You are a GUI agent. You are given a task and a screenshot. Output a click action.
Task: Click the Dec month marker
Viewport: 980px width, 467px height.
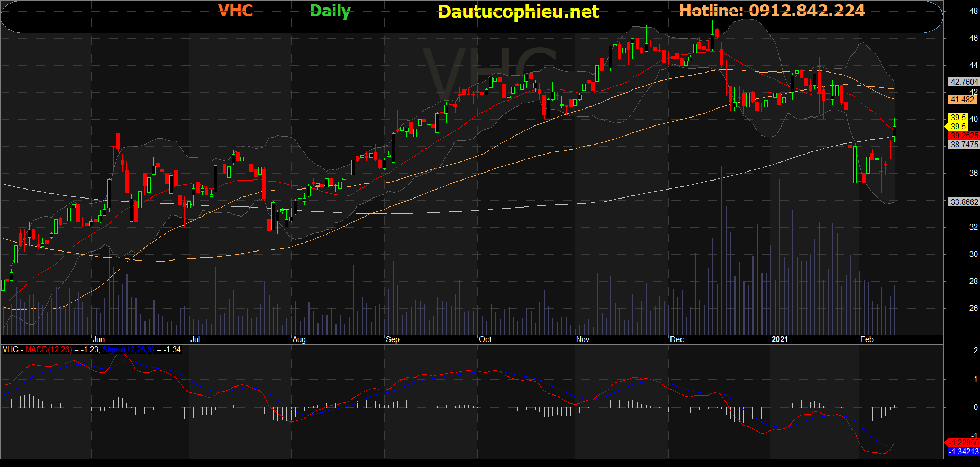click(x=676, y=339)
